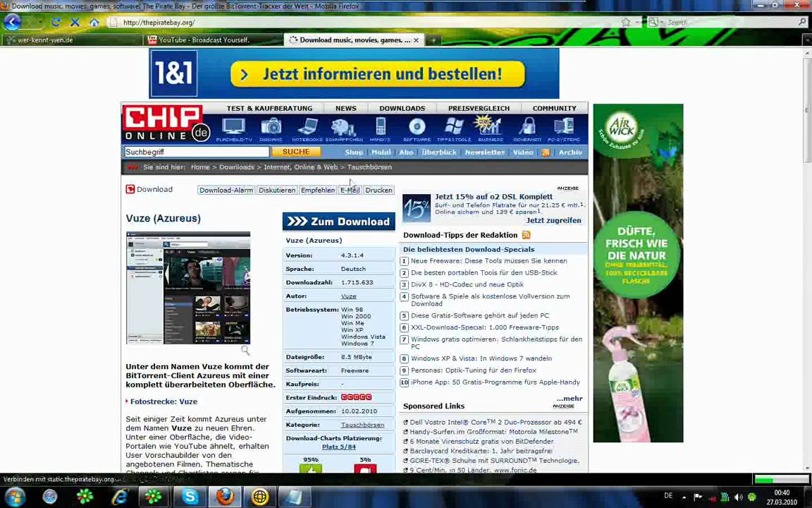This screenshot has width=812, height=508.
Task: Switch to Firefox in the taskbar
Action: click(x=225, y=497)
